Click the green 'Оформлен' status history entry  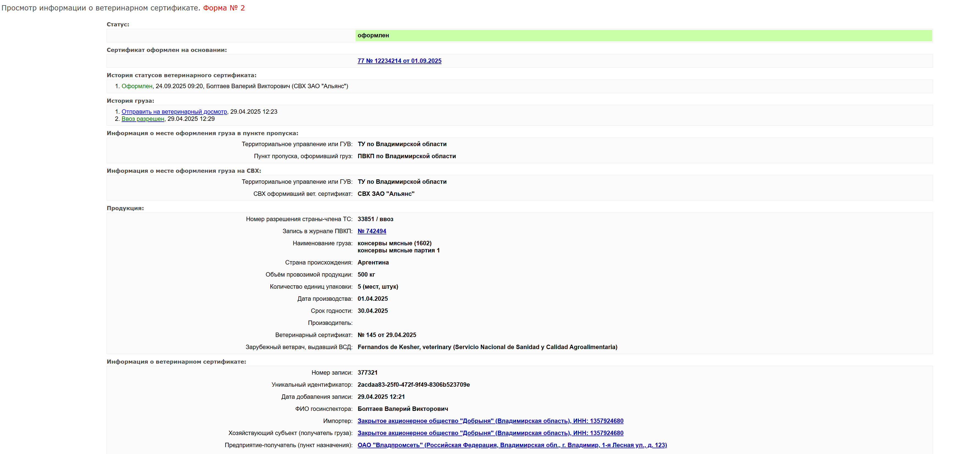pyautogui.click(x=137, y=86)
